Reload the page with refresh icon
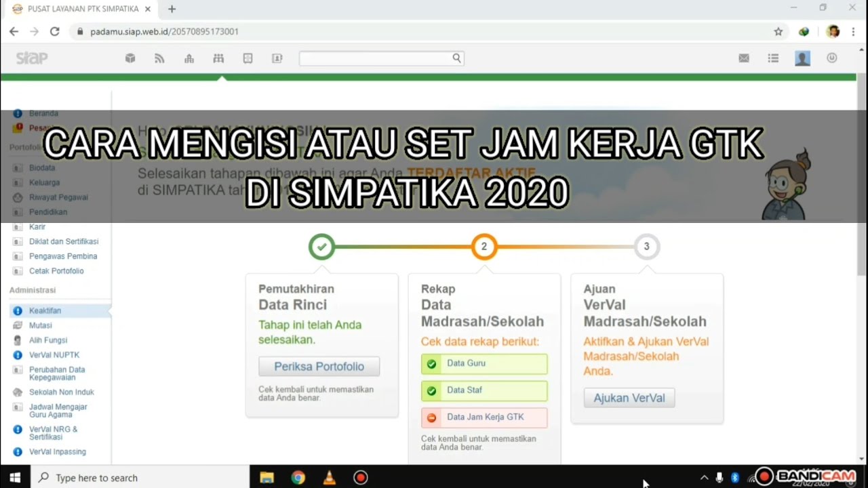 tap(55, 31)
